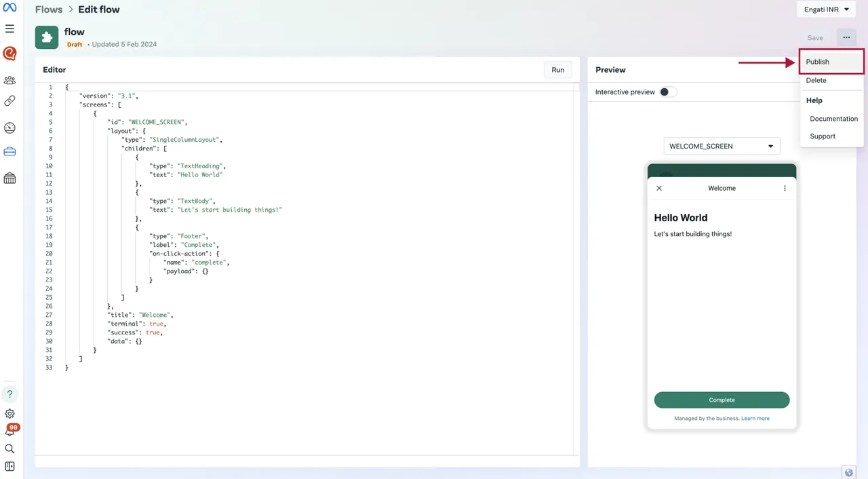Select the business tools briefcase icon
The height and width of the screenshot is (479, 868).
(x=9, y=151)
